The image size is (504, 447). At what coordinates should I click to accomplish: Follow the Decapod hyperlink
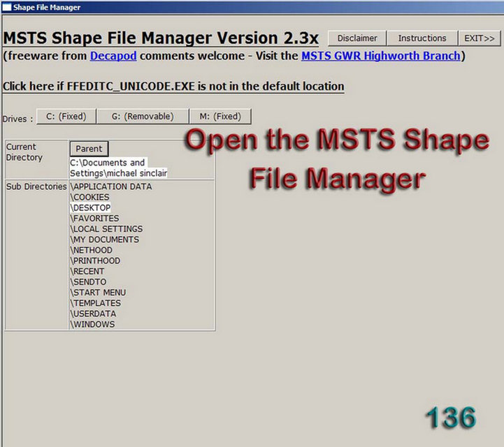coord(113,56)
